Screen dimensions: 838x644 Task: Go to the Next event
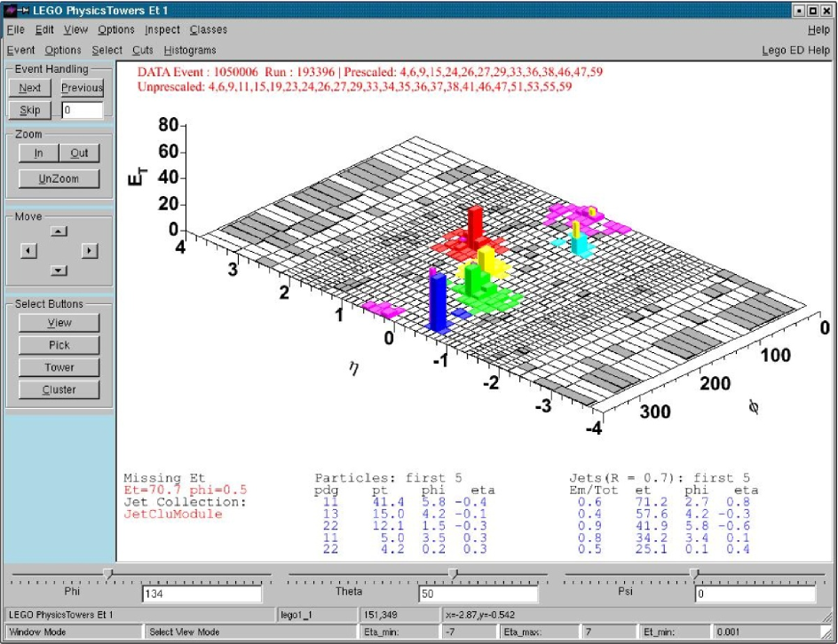[30, 88]
